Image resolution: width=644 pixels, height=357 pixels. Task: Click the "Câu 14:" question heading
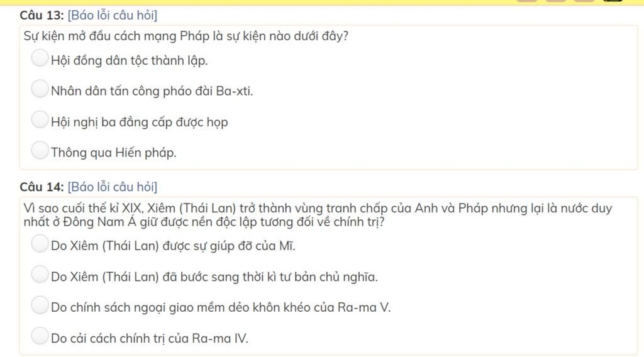(x=42, y=187)
